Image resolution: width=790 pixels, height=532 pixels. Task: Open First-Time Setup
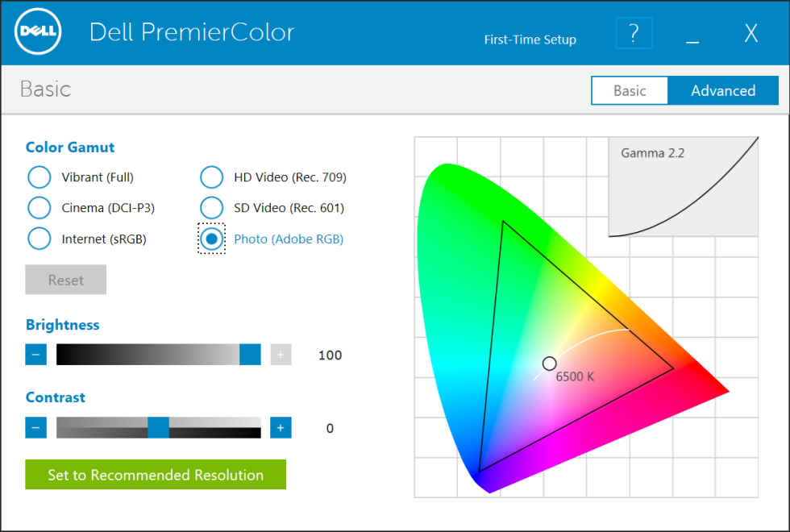530,39
